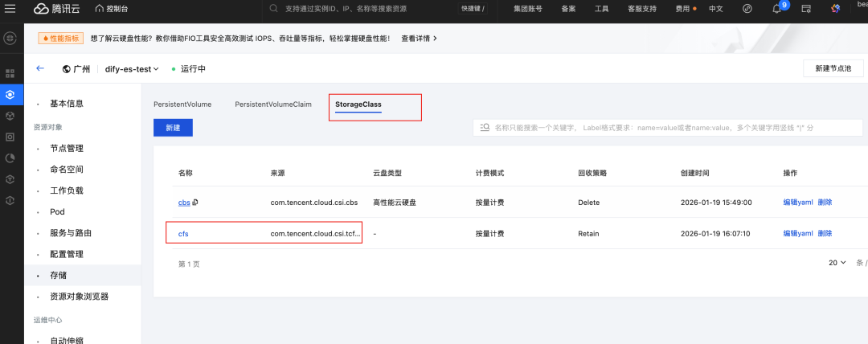Screen dimensions: 868x344
Task: Select the StorageClass tab
Action: [358, 104]
